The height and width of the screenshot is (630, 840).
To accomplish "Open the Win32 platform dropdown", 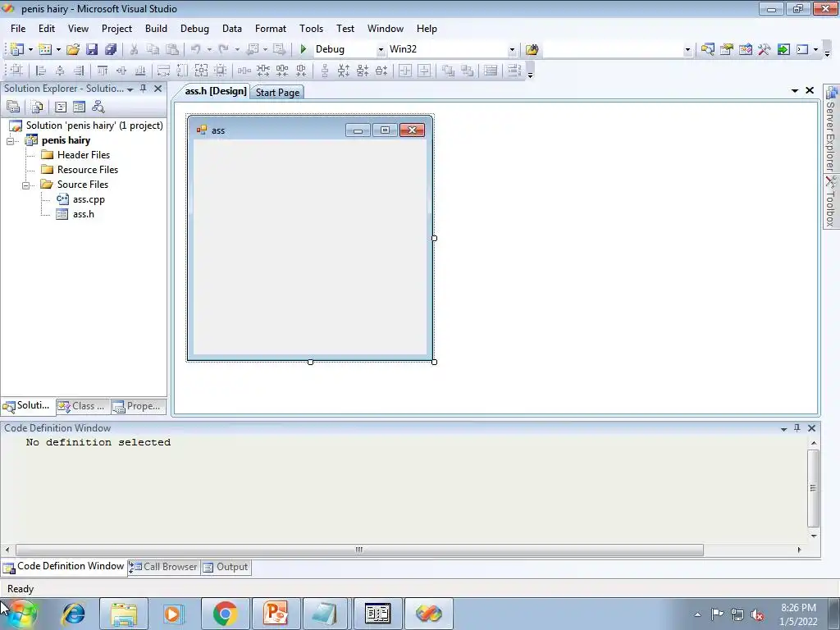I will tap(512, 50).
